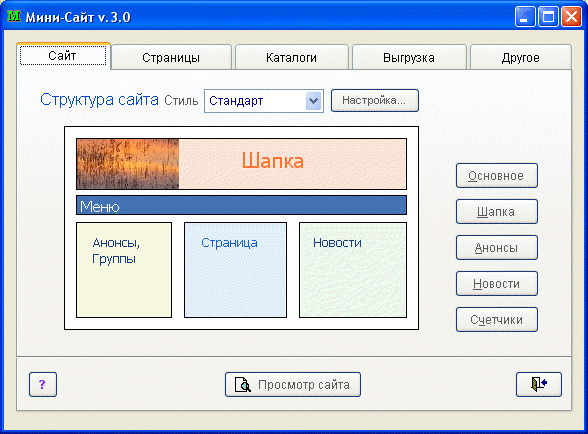Click the sunset header image thumbnail
Viewport: 588px width, 434px height.
tap(128, 164)
